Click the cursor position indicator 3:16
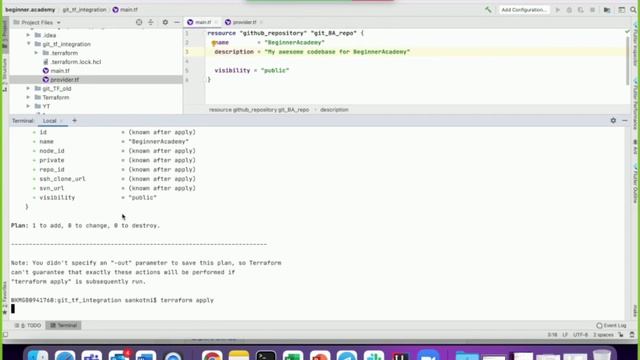 pos(552,335)
